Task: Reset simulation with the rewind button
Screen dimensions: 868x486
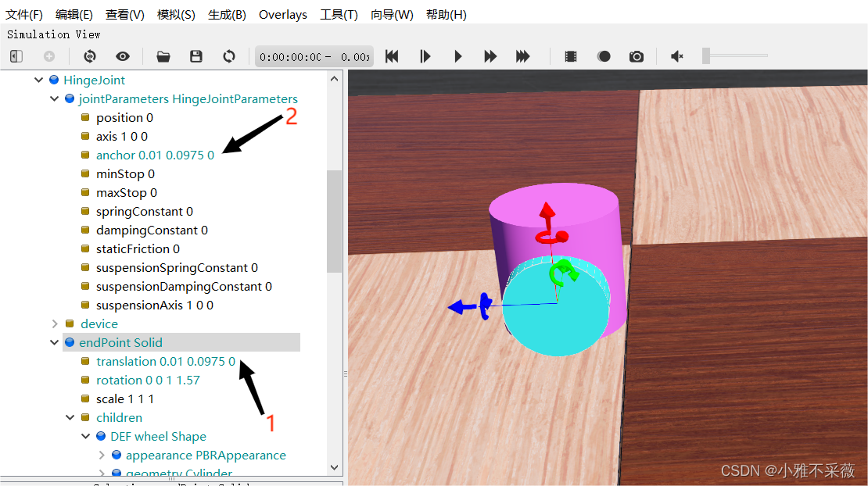Action: click(393, 56)
